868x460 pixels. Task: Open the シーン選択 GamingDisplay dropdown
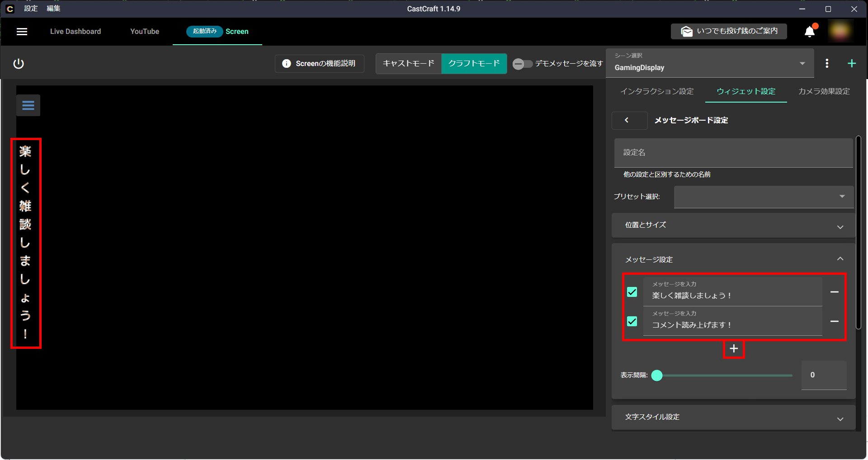pyautogui.click(x=710, y=63)
